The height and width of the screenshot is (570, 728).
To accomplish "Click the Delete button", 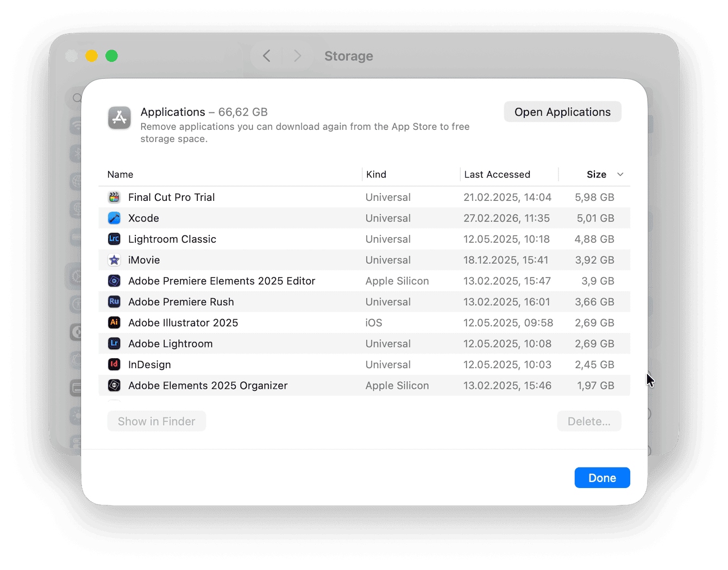I will (589, 421).
